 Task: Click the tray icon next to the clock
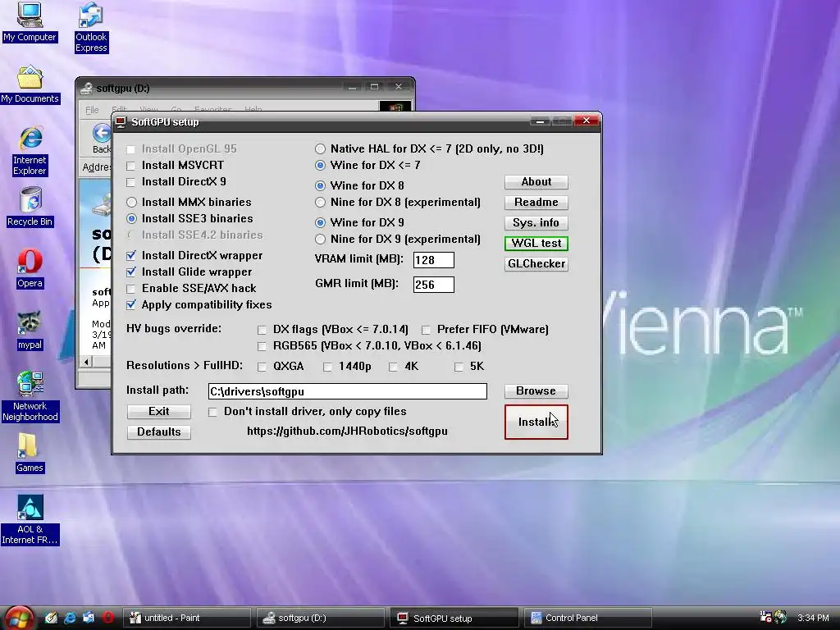click(781, 617)
